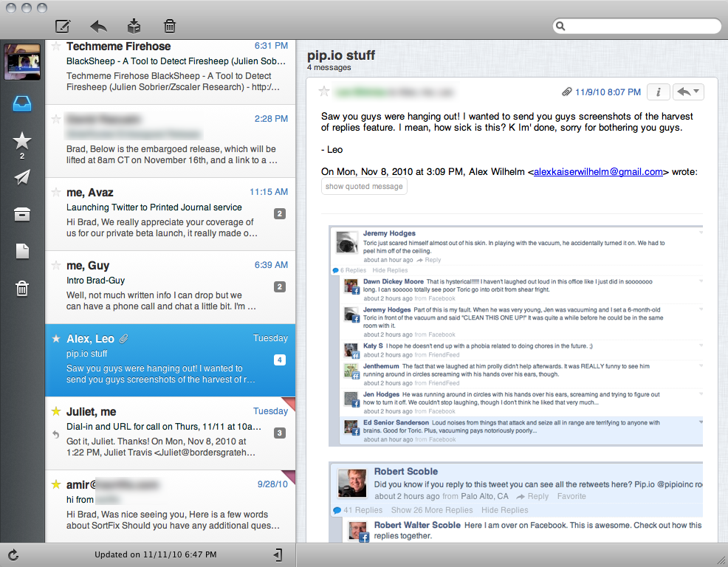Click attachment paperclip on Alex, Leo row
Image resolution: width=728 pixels, height=567 pixels.
click(x=123, y=339)
